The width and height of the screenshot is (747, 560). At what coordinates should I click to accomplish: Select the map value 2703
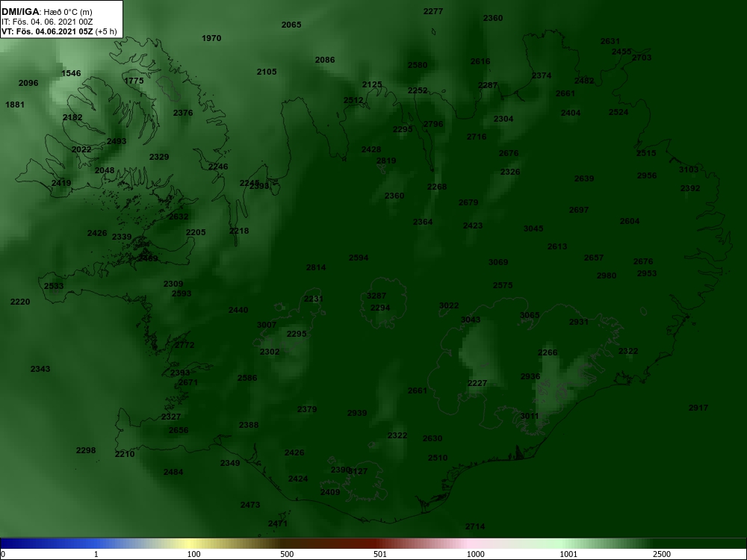tap(642, 57)
